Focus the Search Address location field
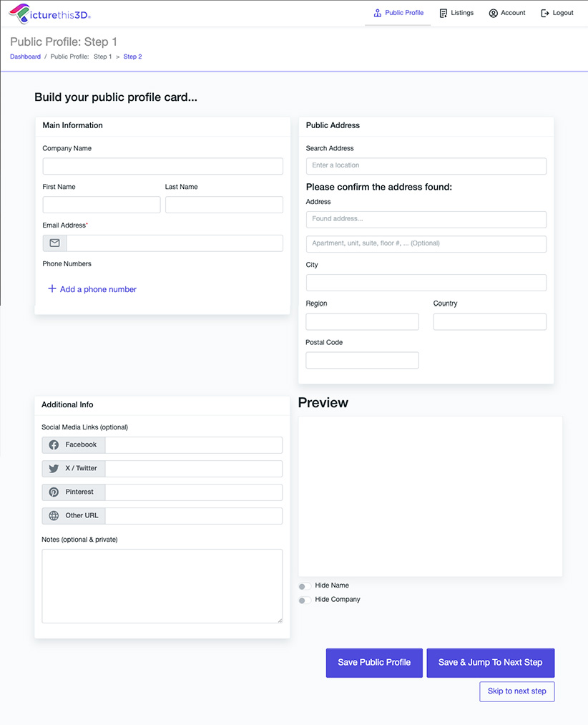The height and width of the screenshot is (725, 588). point(426,166)
